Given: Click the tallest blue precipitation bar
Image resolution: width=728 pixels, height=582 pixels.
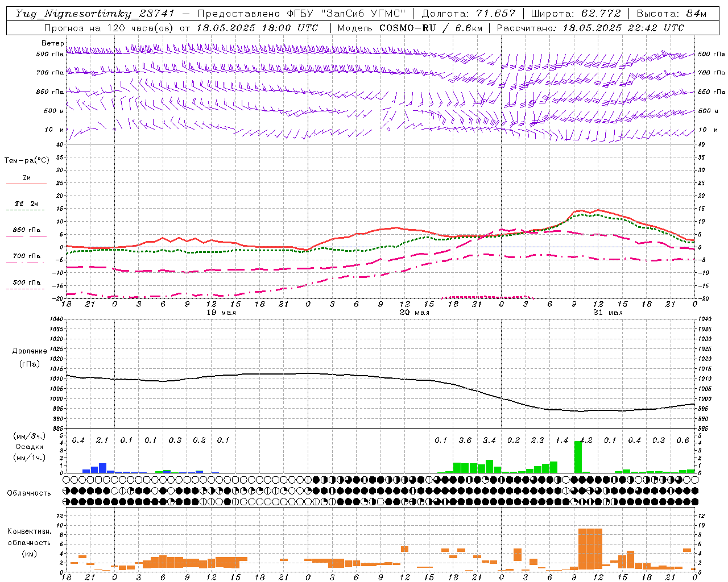Looking at the screenshot, I should 102,468.
